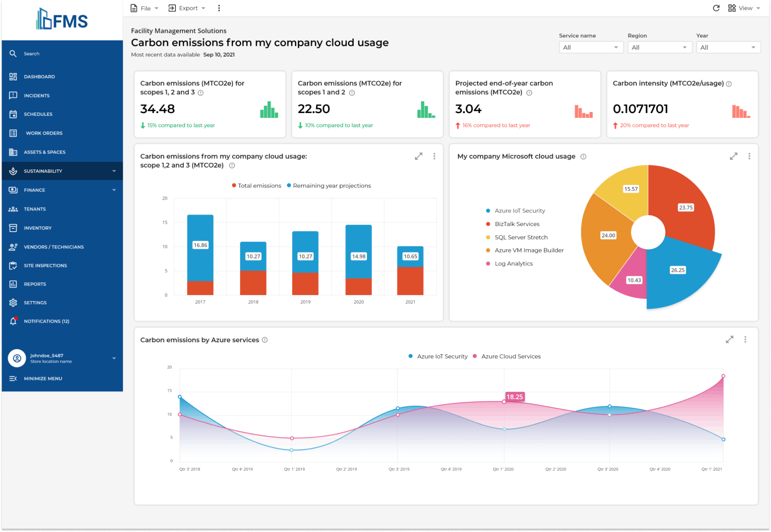
Task: Open the Site Inspections section
Action: (45, 265)
